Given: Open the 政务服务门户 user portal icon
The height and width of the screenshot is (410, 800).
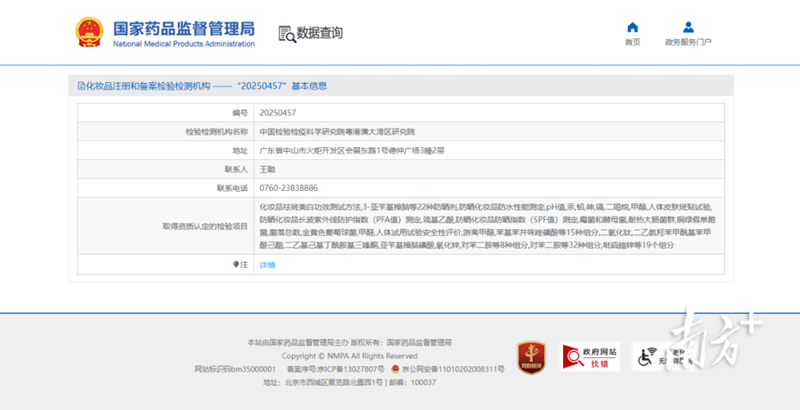Looking at the screenshot, I should coord(688,27).
